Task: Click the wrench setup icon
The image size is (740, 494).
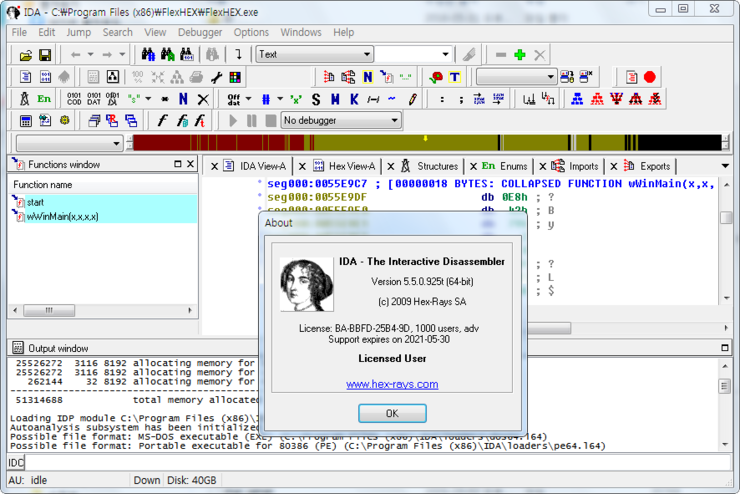Action: coord(216,77)
